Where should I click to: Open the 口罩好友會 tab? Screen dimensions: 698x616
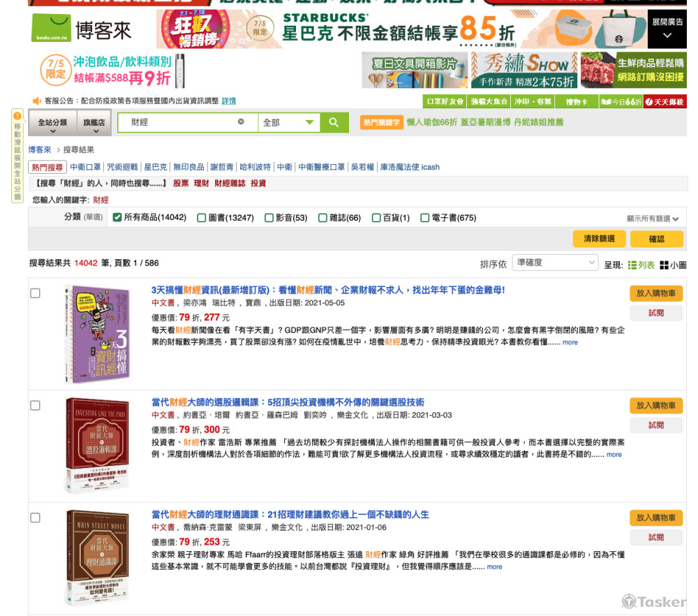[444, 101]
